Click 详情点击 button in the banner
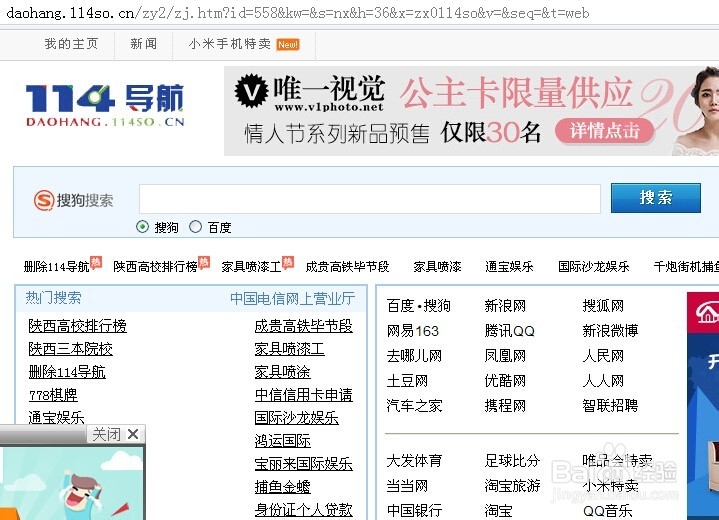 coord(604,131)
